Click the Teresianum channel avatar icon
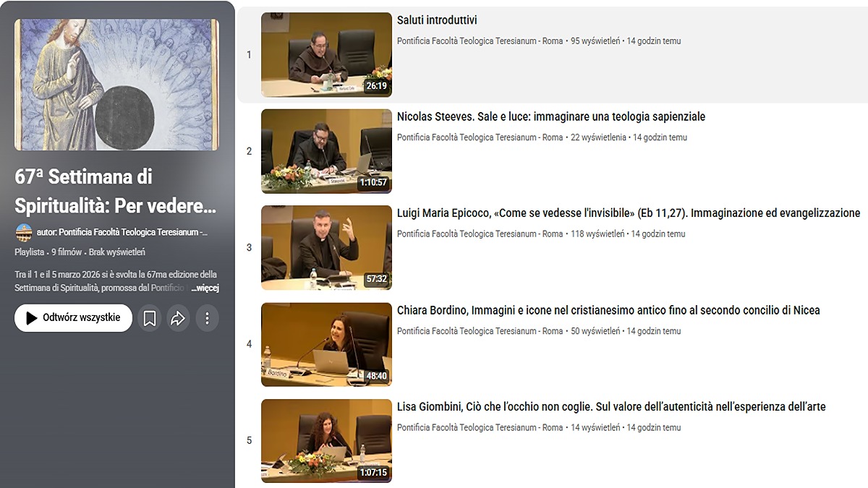The width and height of the screenshot is (868, 488). point(24,233)
